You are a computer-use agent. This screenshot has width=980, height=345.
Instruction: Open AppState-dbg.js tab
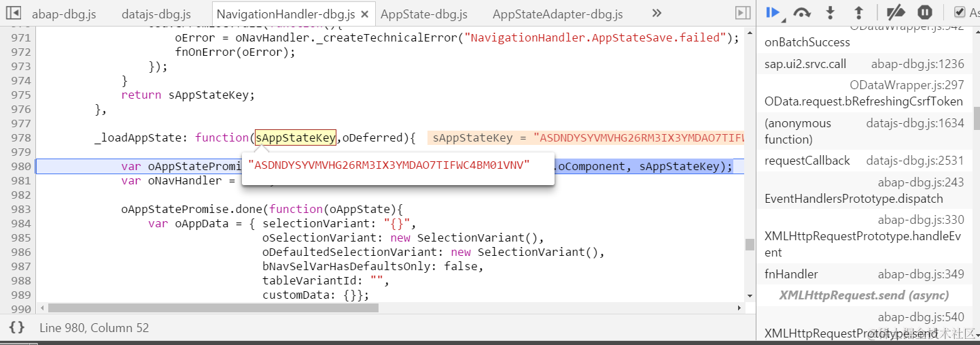click(x=424, y=14)
